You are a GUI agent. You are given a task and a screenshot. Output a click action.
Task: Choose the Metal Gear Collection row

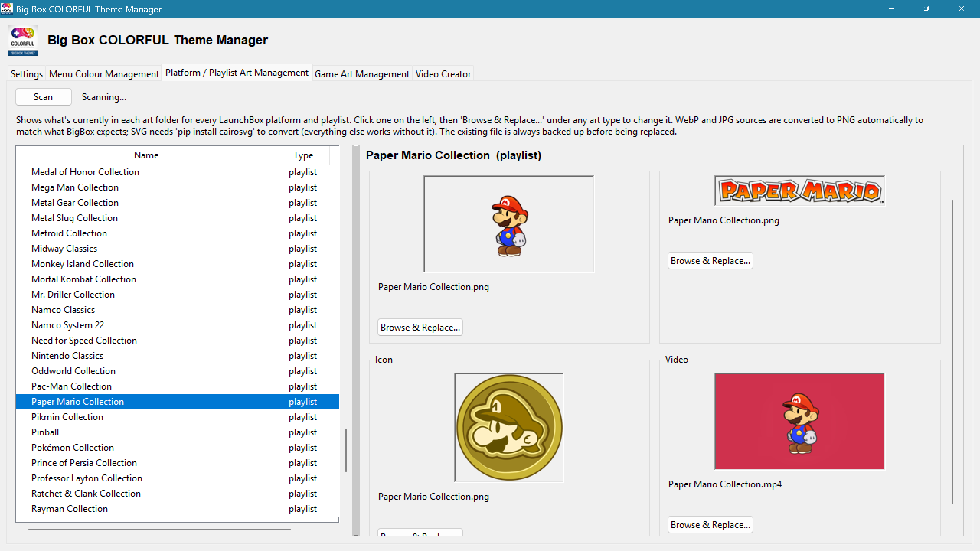(177, 203)
